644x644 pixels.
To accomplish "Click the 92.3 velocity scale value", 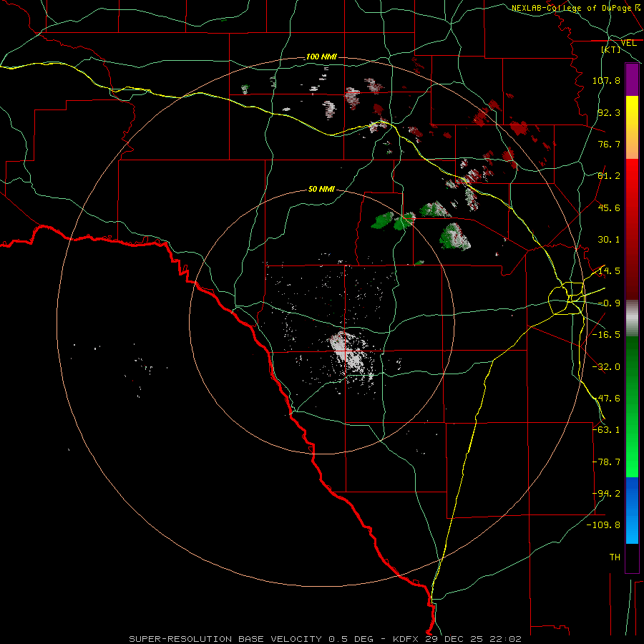I will point(609,112).
